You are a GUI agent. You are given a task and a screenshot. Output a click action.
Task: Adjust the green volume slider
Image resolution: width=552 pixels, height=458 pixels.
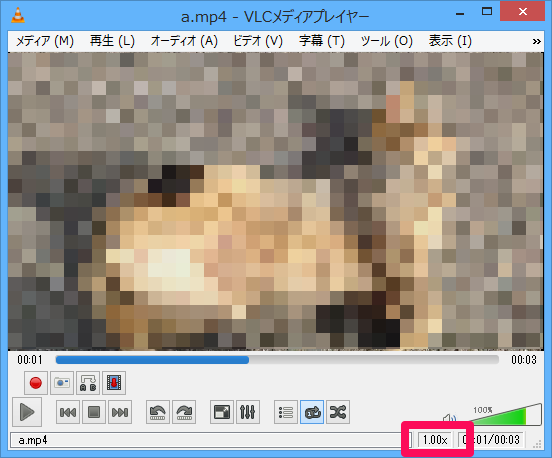(506, 415)
